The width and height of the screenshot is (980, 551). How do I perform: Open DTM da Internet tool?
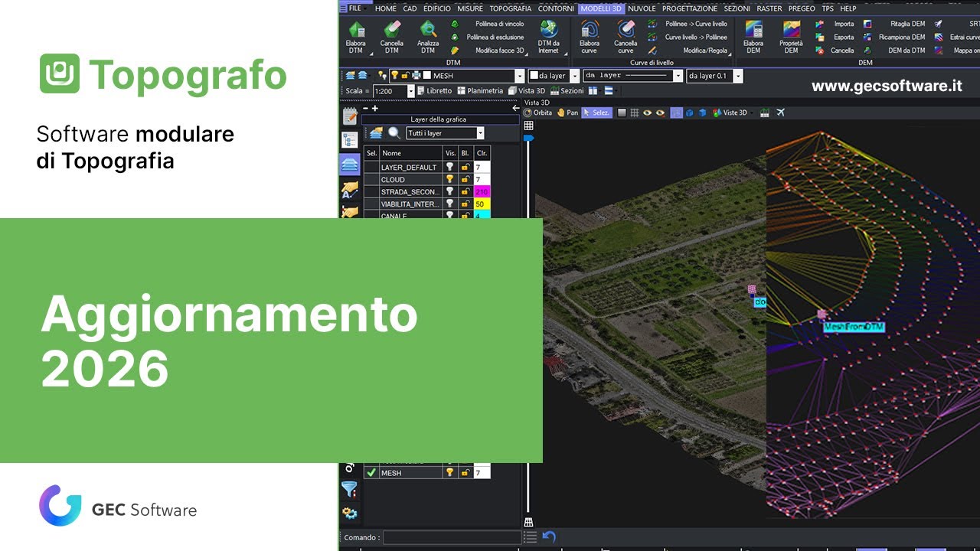pyautogui.click(x=549, y=36)
